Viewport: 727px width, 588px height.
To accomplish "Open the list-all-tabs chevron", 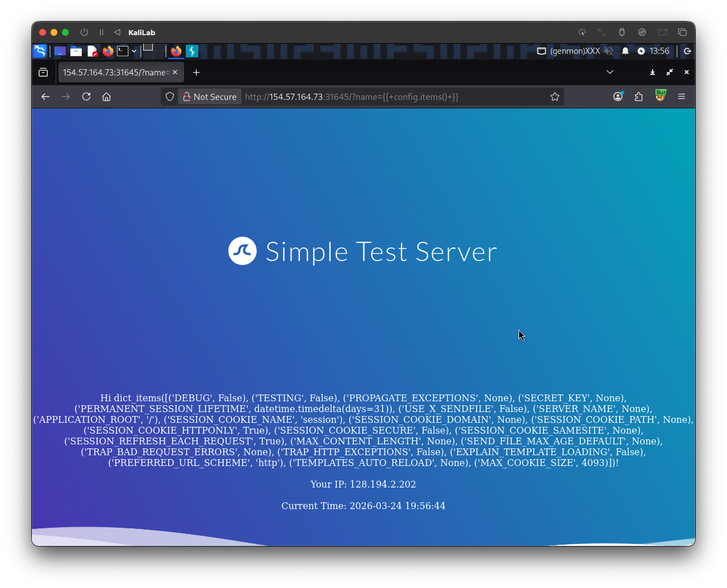I will coord(609,72).
